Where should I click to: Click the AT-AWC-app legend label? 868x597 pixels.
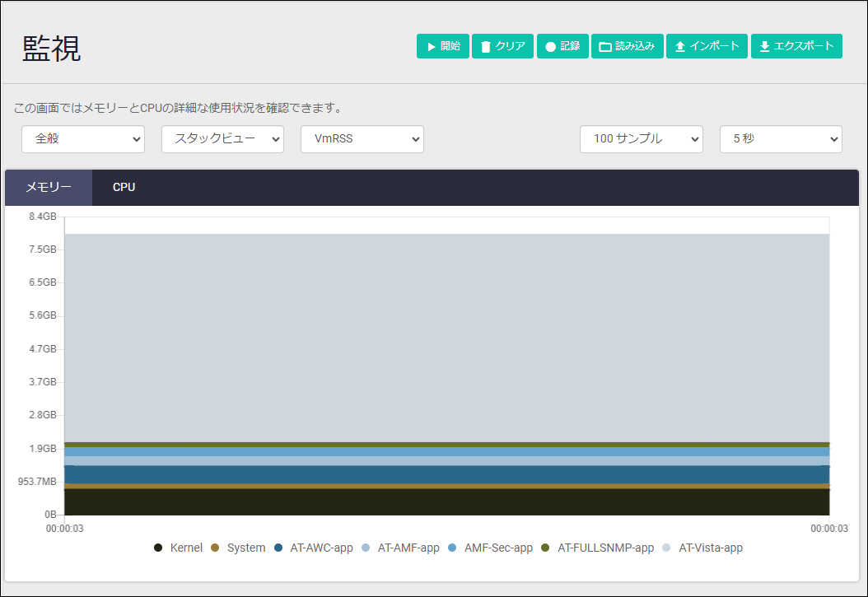322,548
